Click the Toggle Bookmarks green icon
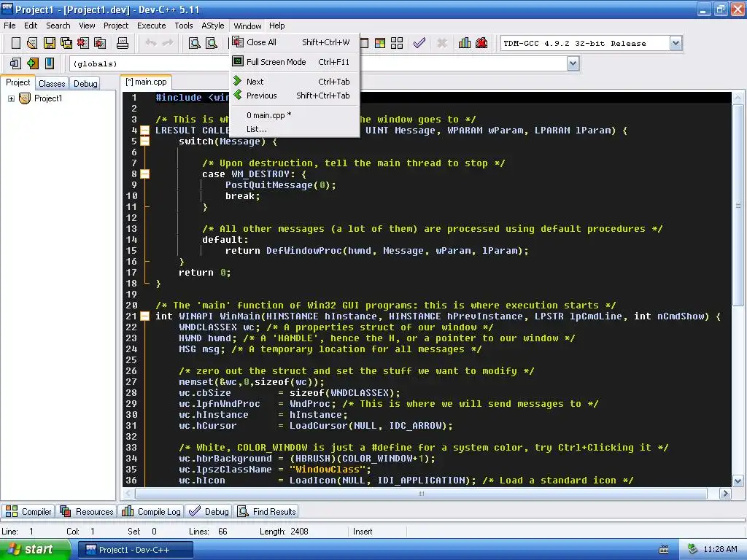The height and width of the screenshot is (560, 747). 32,63
